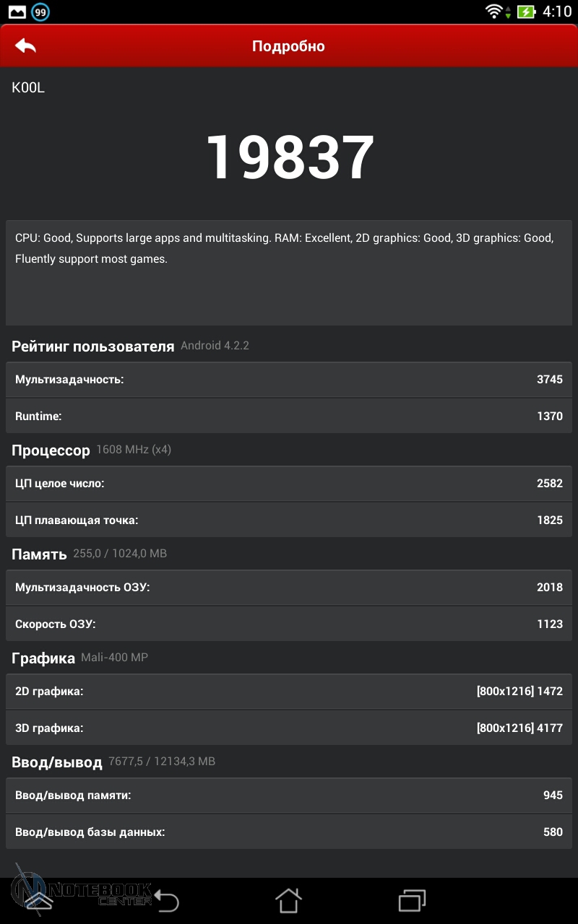Tap the ЦП плавающая точка row
Image resolution: width=578 pixels, height=924 pixels.
click(x=289, y=520)
